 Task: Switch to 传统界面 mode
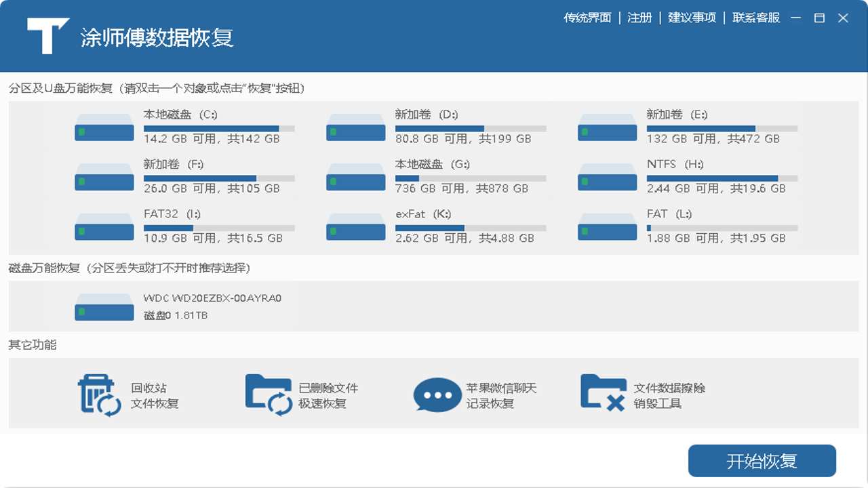coord(587,18)
